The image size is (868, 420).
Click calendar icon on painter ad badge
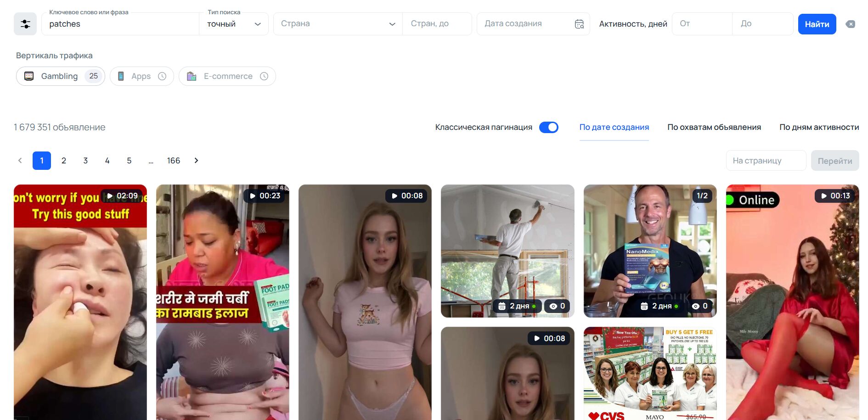click(x=502, y=306)
